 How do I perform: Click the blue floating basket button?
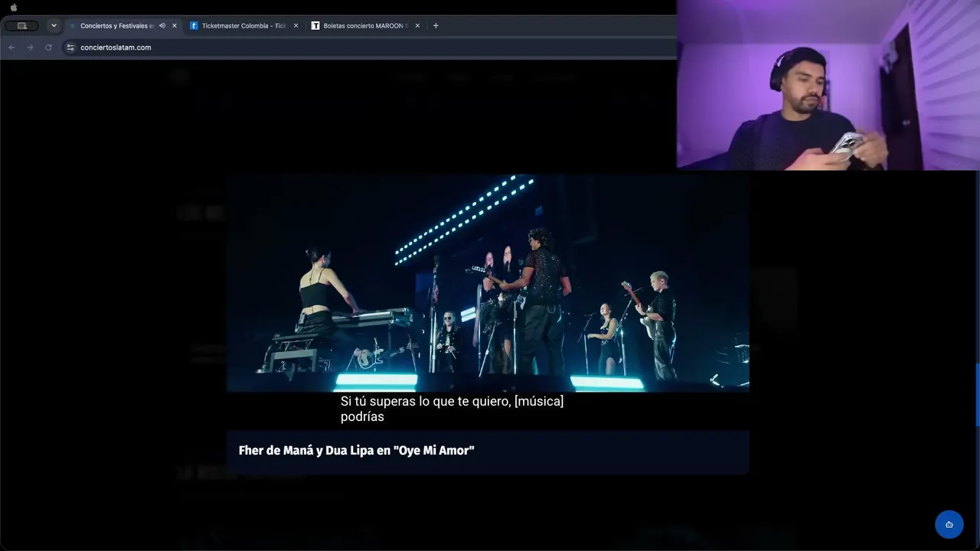coord(949,524)
